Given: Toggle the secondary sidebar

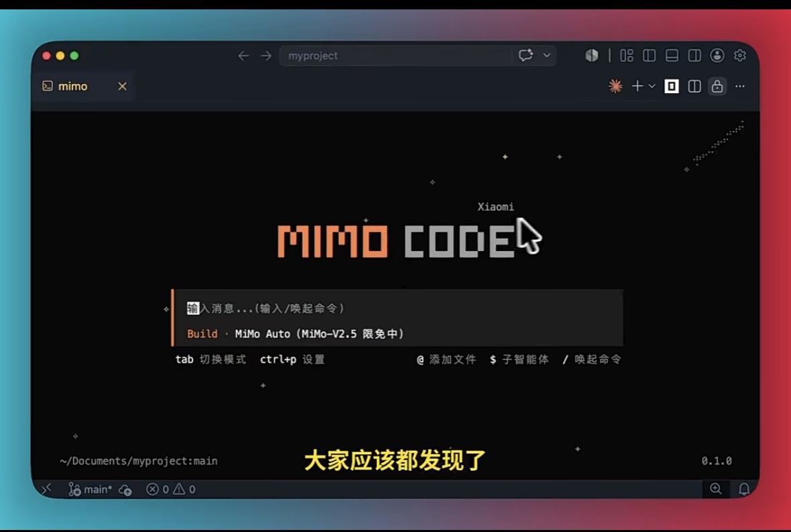Looking at the screenshot, I should (694, 56).
